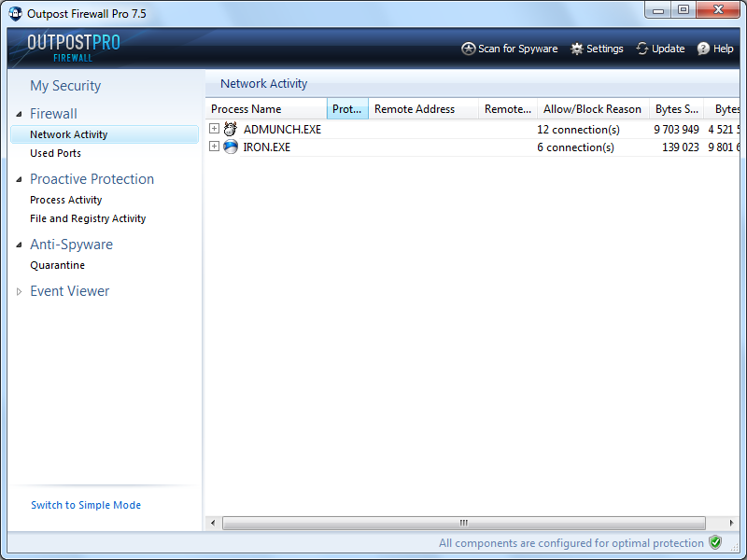Click the IRON.EXE browser icon
This screenshot has width=747, height=560.
tap(231, 147)
